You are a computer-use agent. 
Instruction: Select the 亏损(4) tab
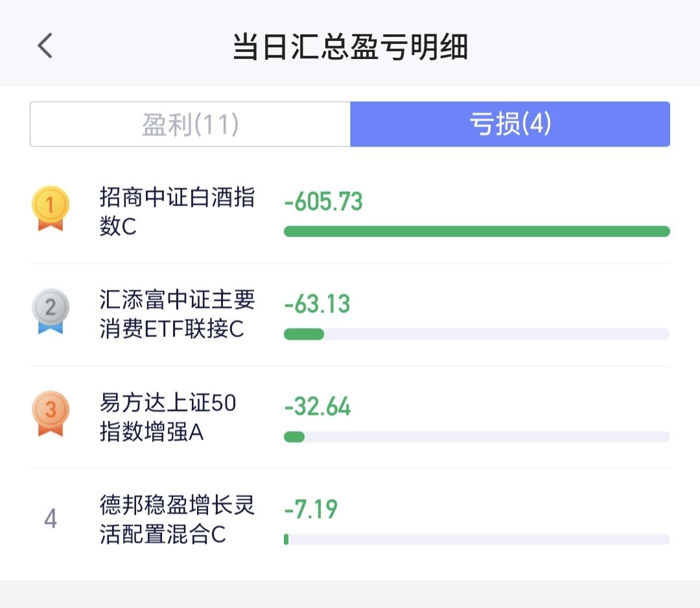(509, 124)
